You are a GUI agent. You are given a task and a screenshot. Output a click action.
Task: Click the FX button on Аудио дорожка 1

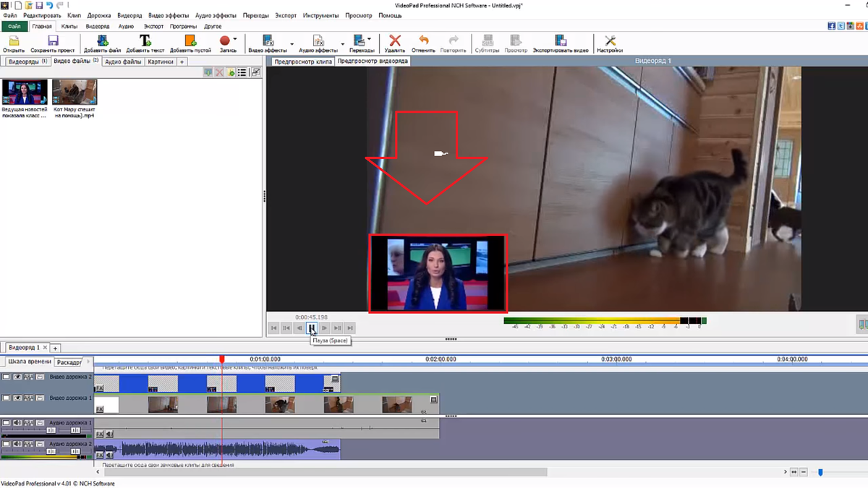pos(100,435)
